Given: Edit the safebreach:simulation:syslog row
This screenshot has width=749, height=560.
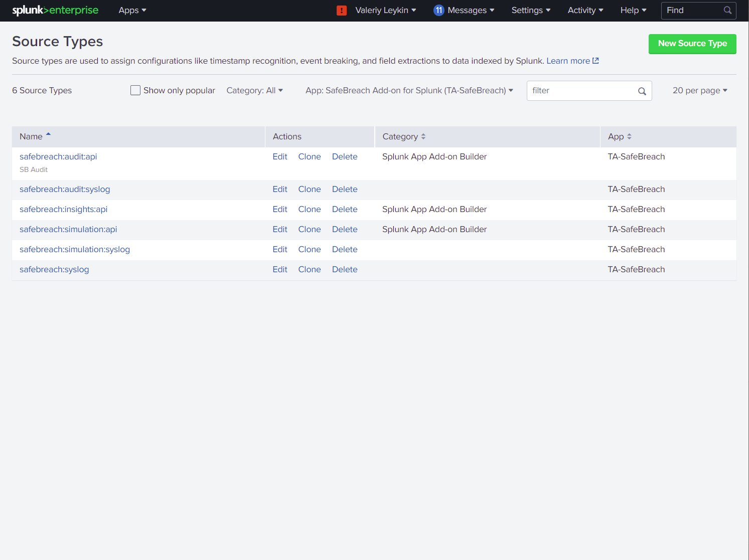Looking at the screenshot, I should pos(280,249).
